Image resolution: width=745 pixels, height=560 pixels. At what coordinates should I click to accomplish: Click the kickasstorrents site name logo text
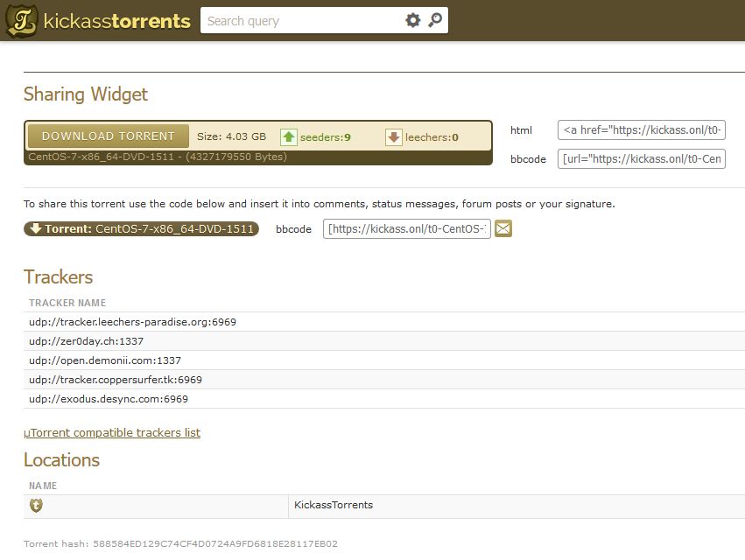tap(117, 21)
